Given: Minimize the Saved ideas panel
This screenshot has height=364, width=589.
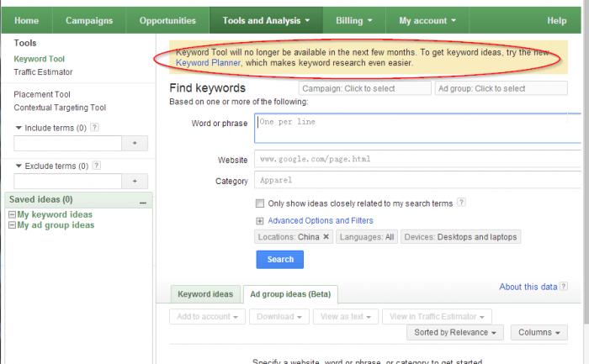Looking at the screenshot, I should [x=143, y=203].
